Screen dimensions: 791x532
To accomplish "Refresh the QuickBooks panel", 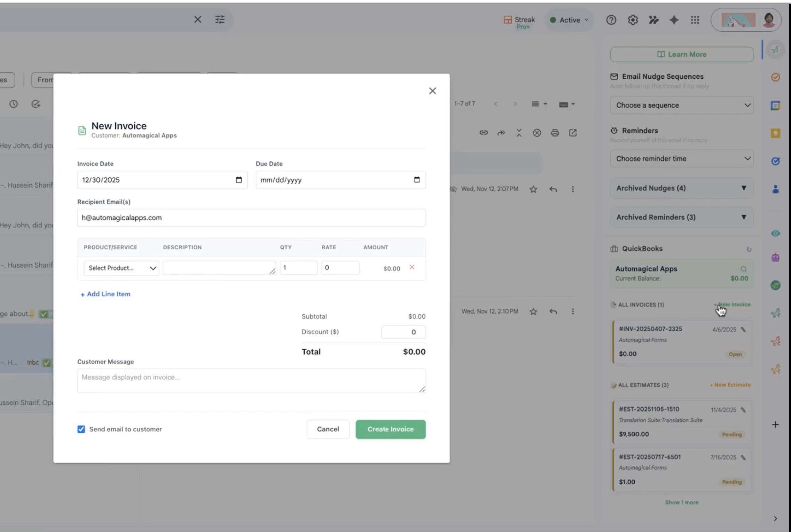I will (749, 249).
